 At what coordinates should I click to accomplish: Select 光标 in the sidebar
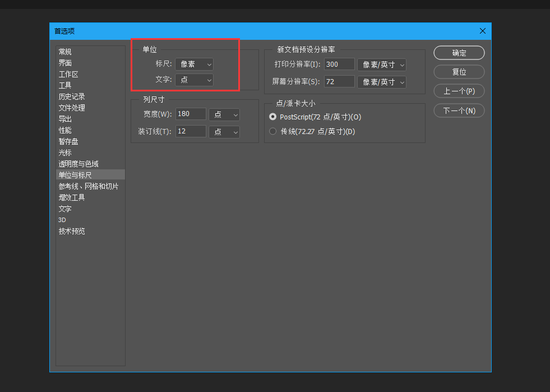pos(65,153)
